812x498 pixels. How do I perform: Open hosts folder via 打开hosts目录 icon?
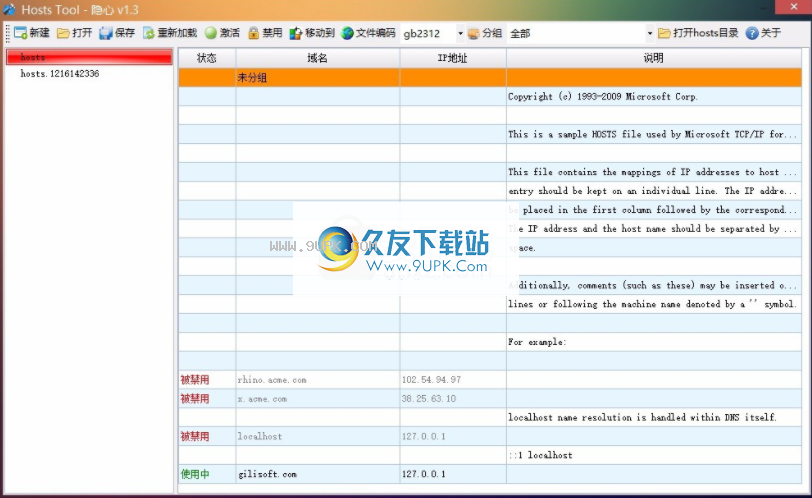[x=664, y=33]
